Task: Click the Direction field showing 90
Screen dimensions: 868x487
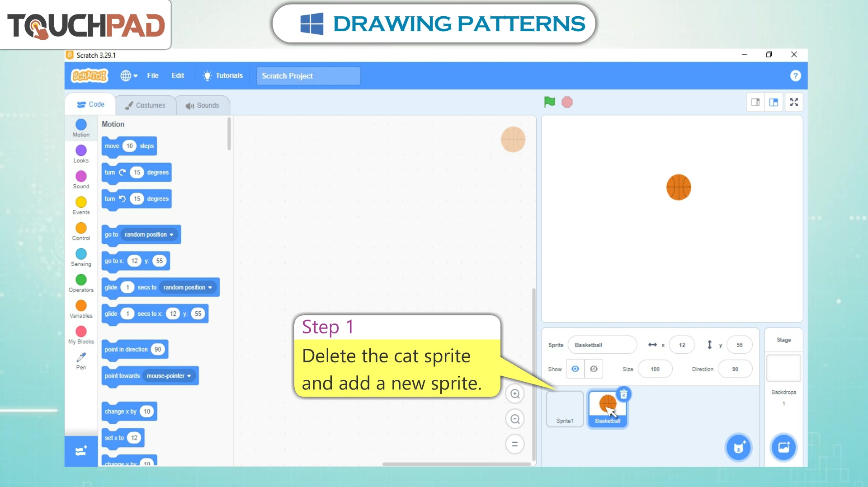Action: click(x=735, y=369)
